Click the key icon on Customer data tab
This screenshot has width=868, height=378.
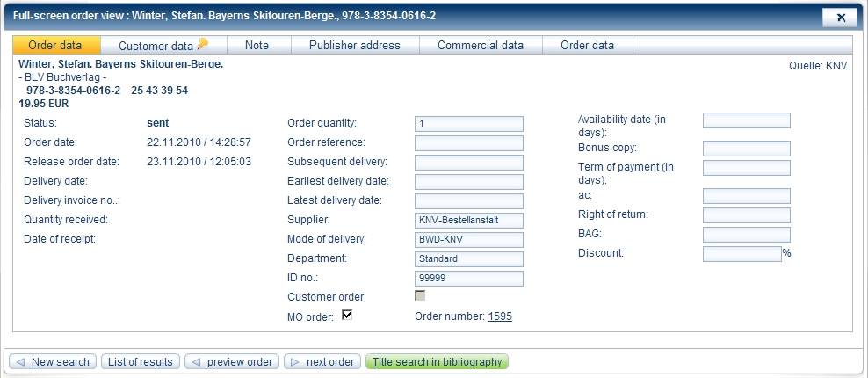point(202,44)
